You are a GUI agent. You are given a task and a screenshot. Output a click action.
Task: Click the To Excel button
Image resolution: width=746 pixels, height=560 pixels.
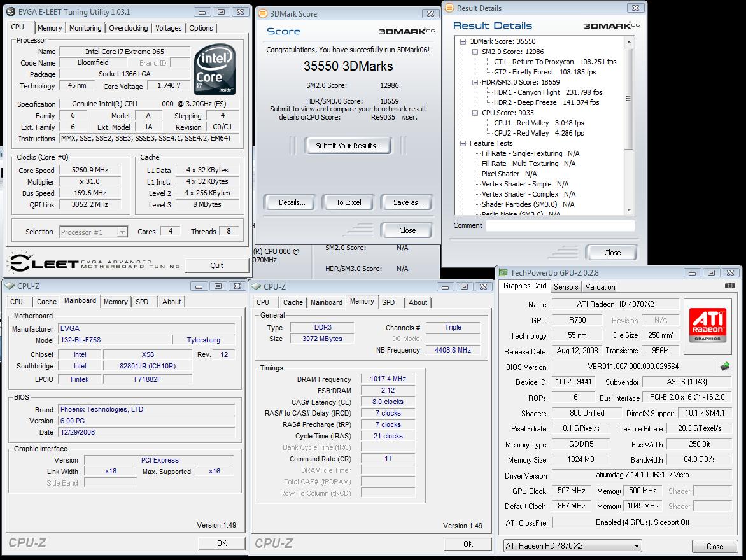tap(349, 202)
